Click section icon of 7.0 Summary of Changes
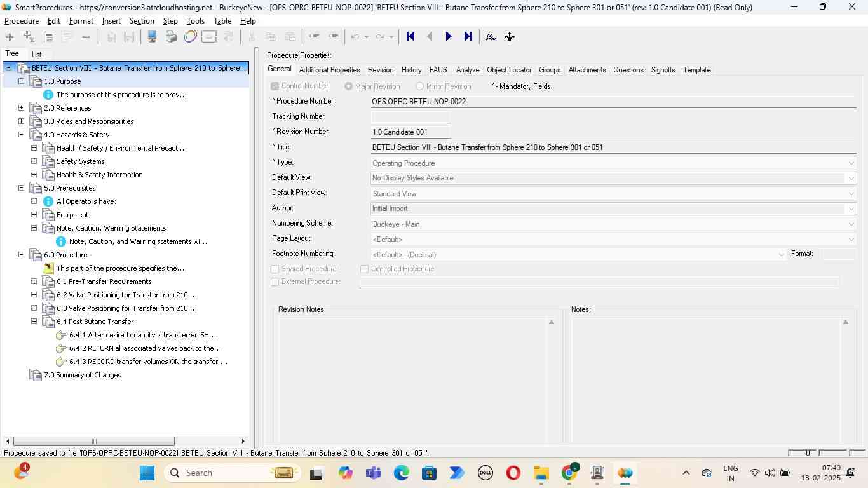This screenshot has height=488, width=868. 36,375
